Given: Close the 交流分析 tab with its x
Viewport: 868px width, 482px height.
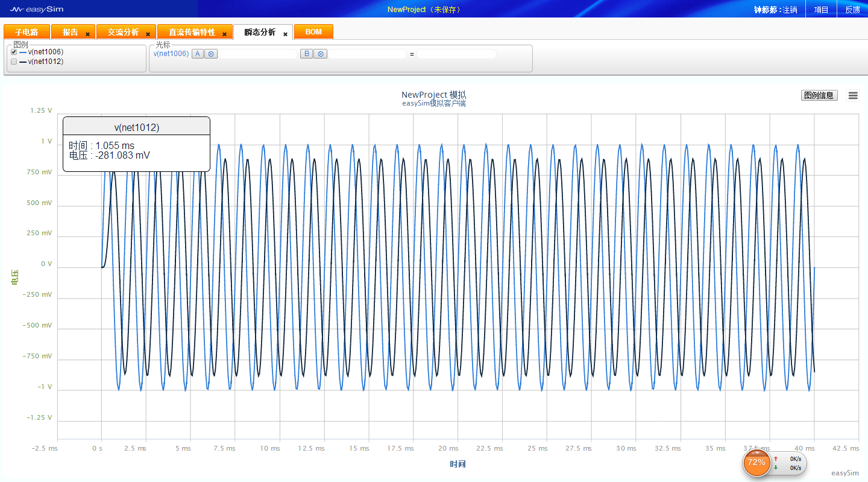Looking at the screenshot, I should click(x=148, y=34).
